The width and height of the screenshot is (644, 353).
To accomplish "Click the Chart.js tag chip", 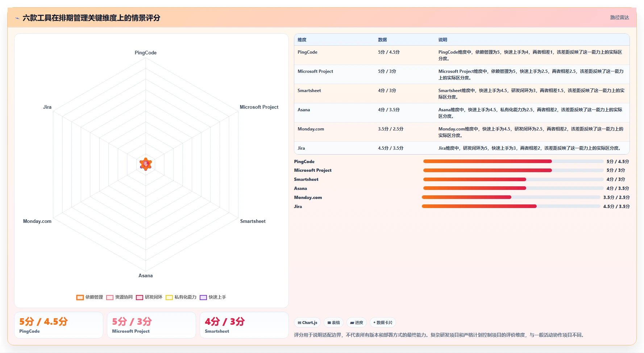I will (x=307, y=323).
